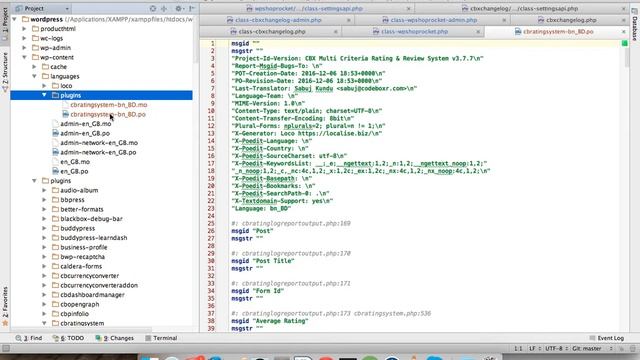Screen dimensions: 640x360
Task: Expand the cache folder
Action: point(35,67)
